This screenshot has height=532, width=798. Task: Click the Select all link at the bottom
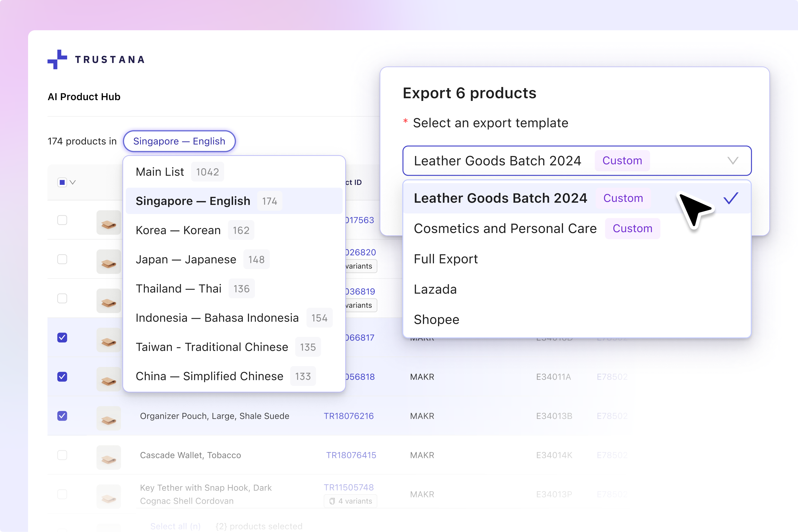click(175, 526)
